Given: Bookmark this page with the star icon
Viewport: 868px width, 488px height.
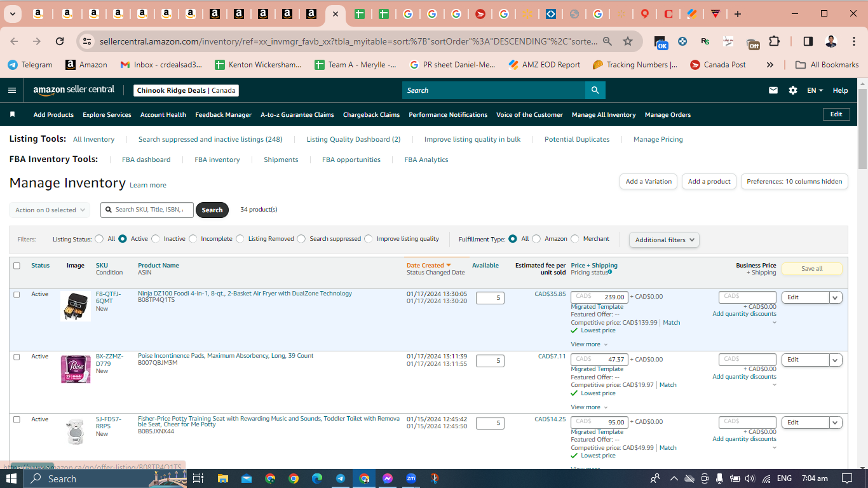Looking at the screenshot, I should [628, 41].
